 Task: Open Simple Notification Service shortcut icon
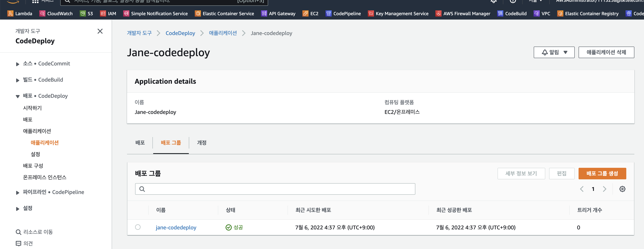pyautogui.click(x=126, y=13)
